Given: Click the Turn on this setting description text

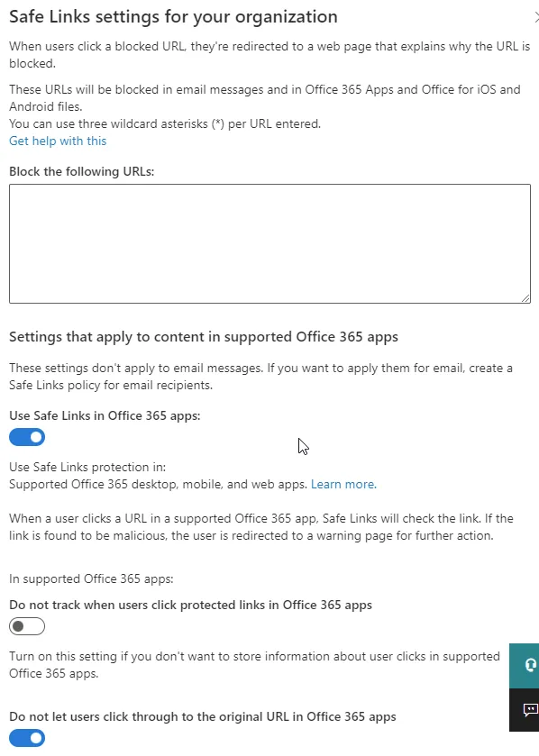Looking at the screenshot, I should point(254,665).
